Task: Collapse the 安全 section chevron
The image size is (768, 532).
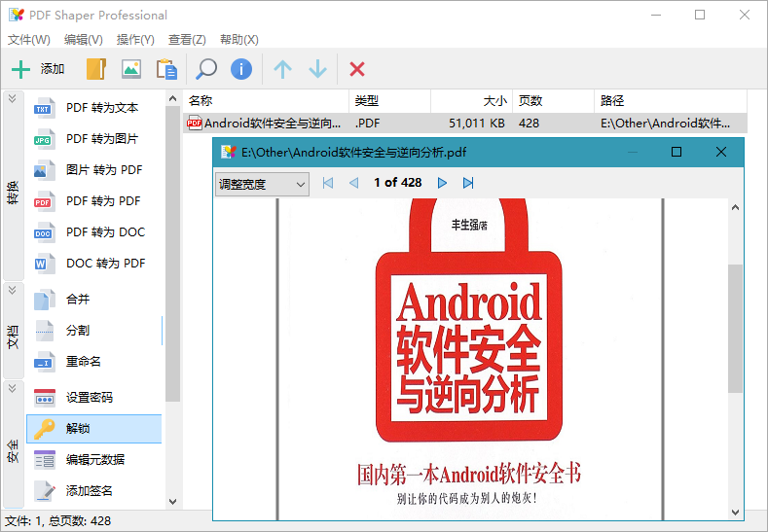Action: coord(13,388)
